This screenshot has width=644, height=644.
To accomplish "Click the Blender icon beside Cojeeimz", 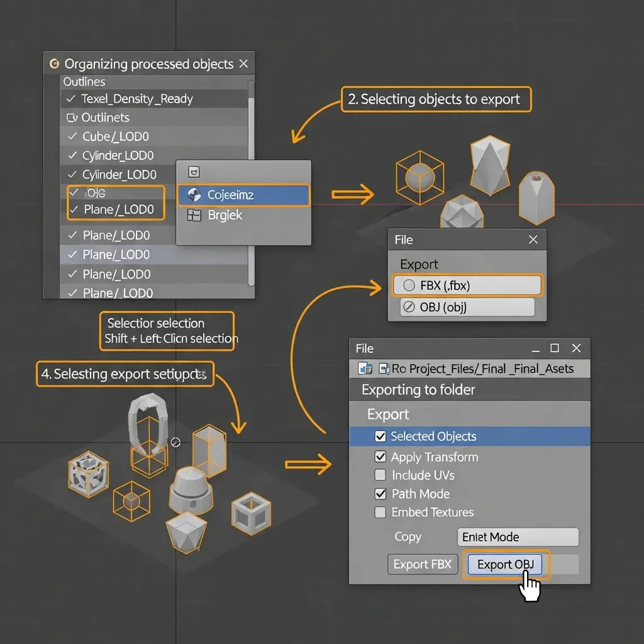I will coord(194,195).
